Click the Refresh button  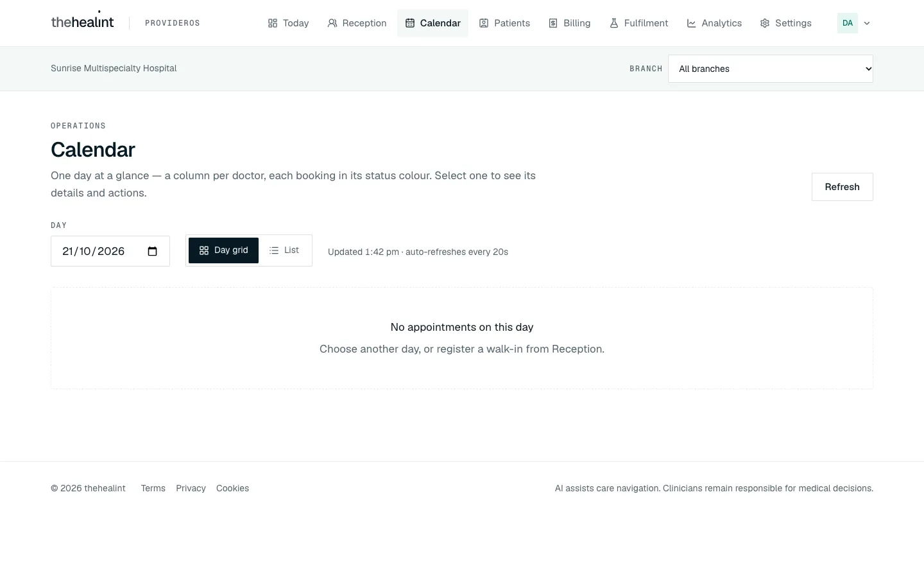(x=843, y=187)
